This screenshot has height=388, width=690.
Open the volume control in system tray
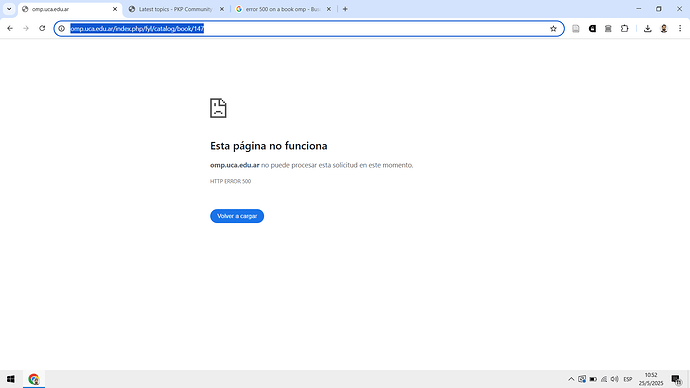615,379
